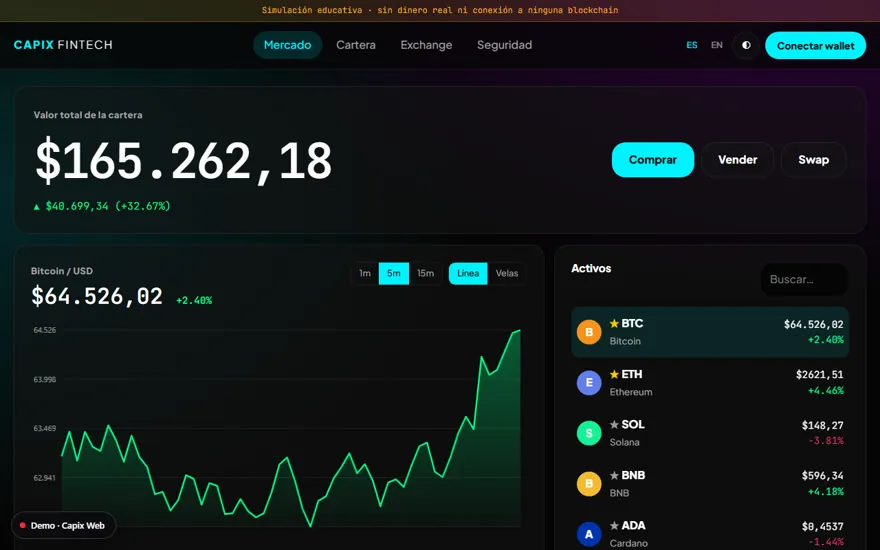
Task: Click the green Solana coin icon
Action: tap(589, 433)
